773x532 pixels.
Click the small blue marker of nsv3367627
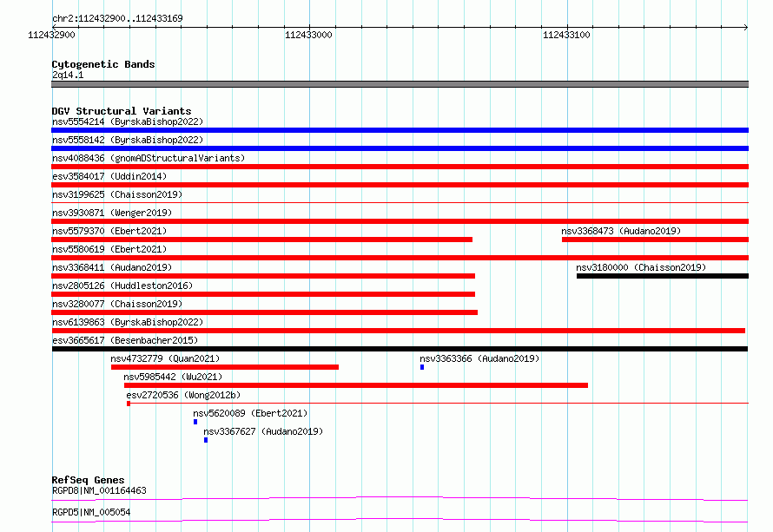pos(206,440)
